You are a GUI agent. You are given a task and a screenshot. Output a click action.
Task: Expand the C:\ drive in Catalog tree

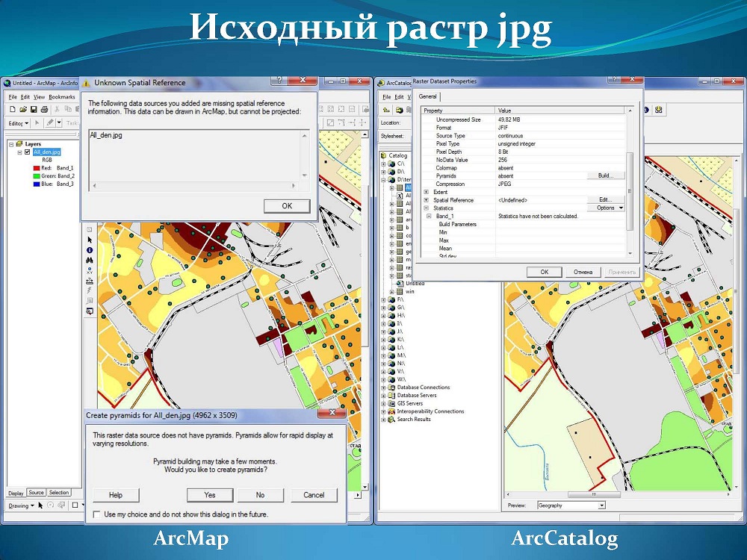click(x=383, y=164)
